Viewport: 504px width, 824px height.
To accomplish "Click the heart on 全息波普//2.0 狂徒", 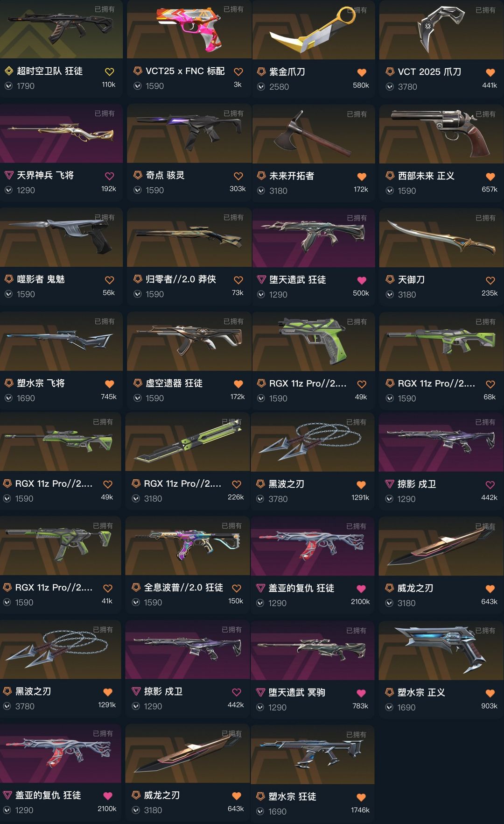I will tap(236, 589).
